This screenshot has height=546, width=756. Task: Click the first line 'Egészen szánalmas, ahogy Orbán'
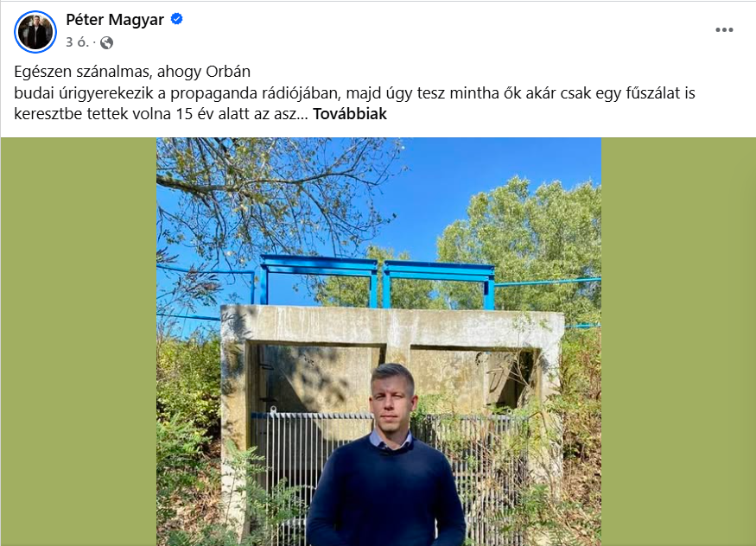pyautogui.click(x=132, y=72)
